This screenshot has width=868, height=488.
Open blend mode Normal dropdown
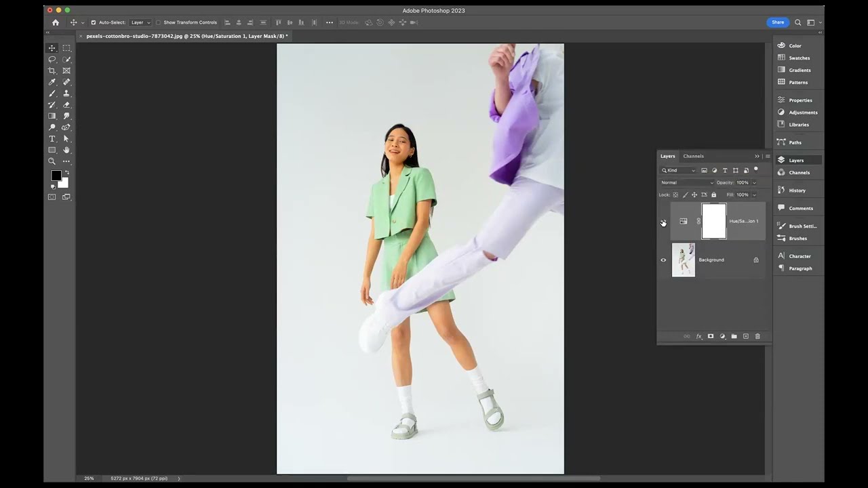(687, 183)
